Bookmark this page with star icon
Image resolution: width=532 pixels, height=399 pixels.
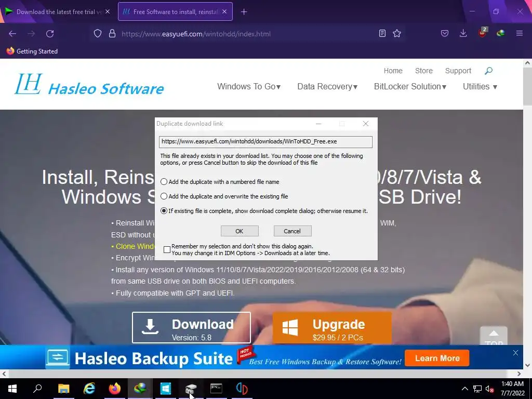point(397,33)
